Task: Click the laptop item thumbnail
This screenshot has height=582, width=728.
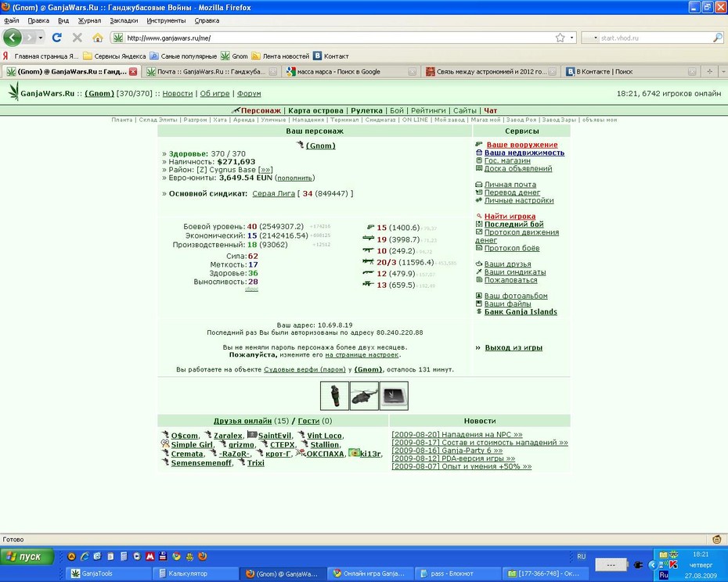Action: 394,396
